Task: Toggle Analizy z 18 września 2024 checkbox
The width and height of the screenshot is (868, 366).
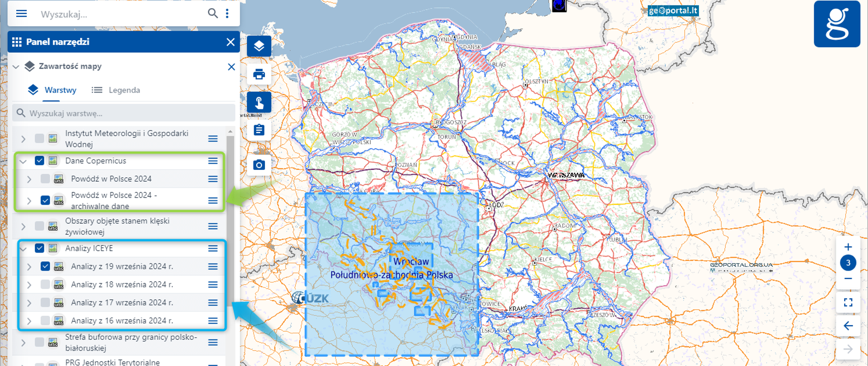Action: click(45, 285)
